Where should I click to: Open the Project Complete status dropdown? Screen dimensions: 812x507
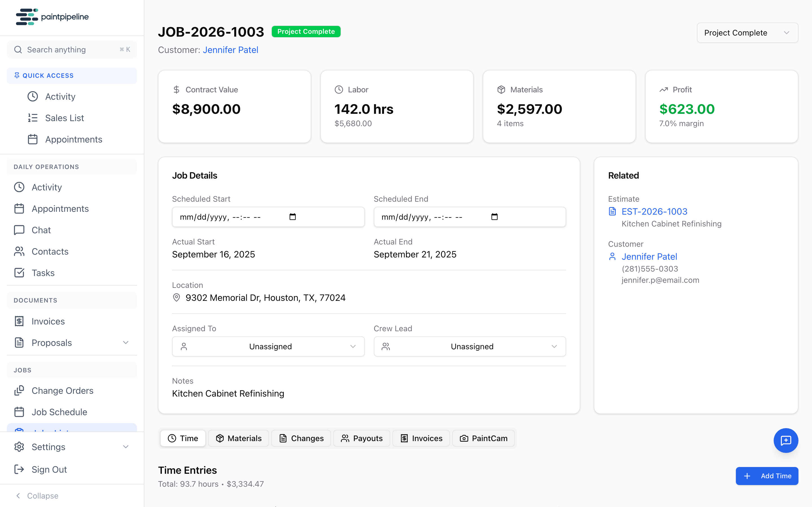tap(747, 32)
